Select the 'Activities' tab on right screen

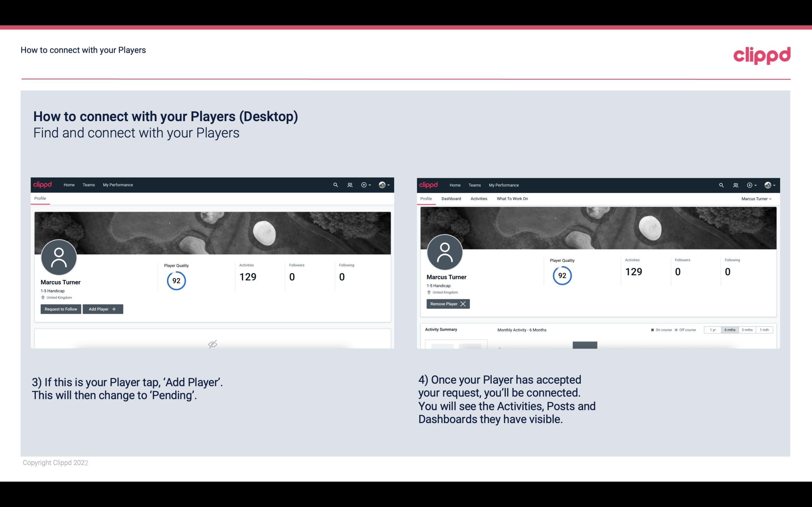[x=478, y=199]
